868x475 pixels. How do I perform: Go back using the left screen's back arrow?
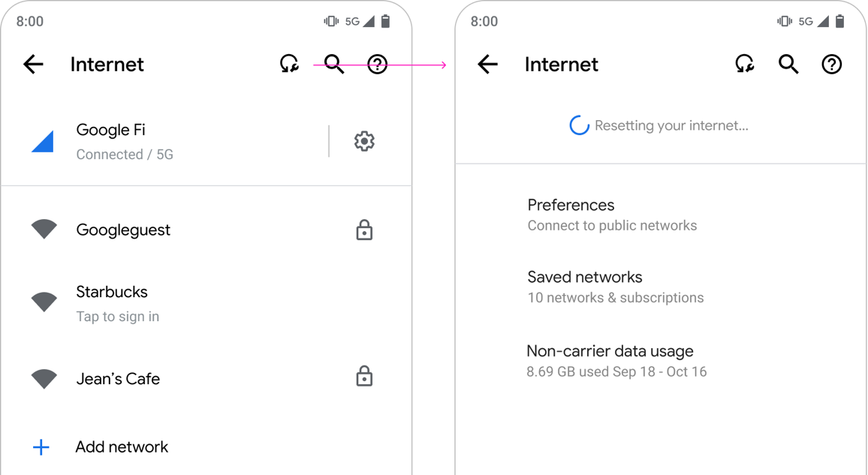click(33, 65)
